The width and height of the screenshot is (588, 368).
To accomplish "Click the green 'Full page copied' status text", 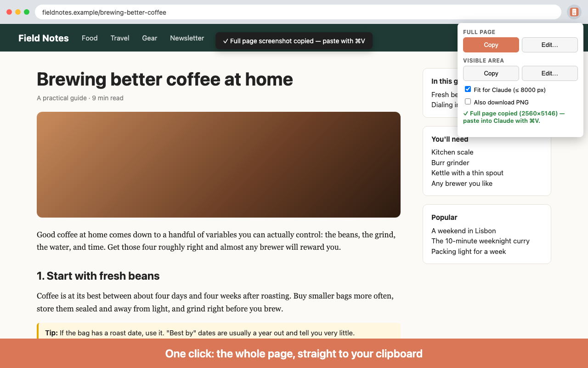I will click(x=514, y=117).
